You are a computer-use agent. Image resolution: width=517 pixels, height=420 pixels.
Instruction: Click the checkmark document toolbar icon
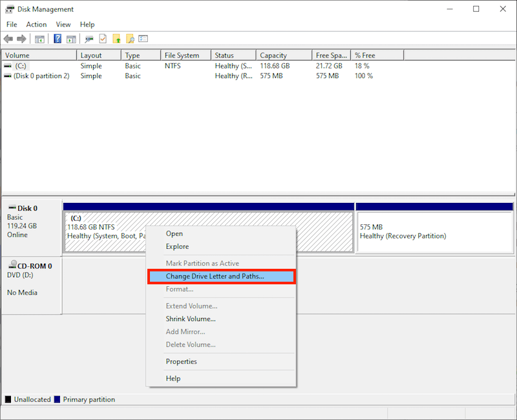click(x=103, y=39)
